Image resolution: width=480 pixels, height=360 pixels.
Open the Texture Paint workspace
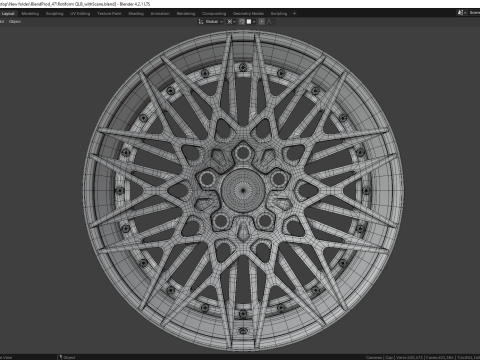coord(109,14)
